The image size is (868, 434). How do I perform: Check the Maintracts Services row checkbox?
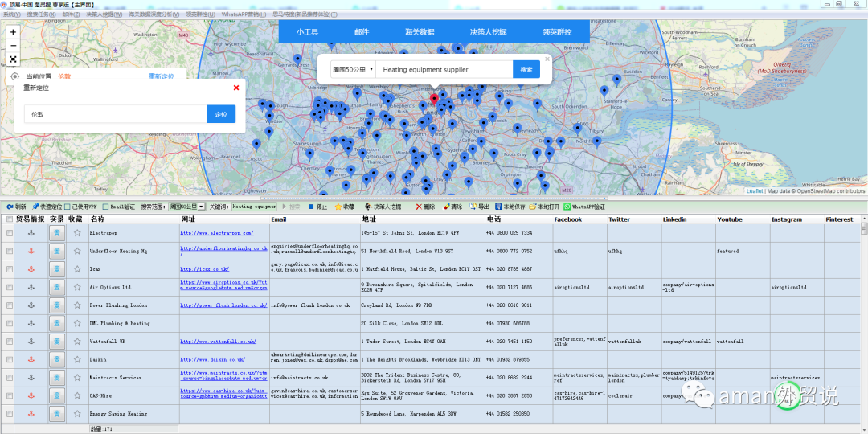tap(10, 378)
